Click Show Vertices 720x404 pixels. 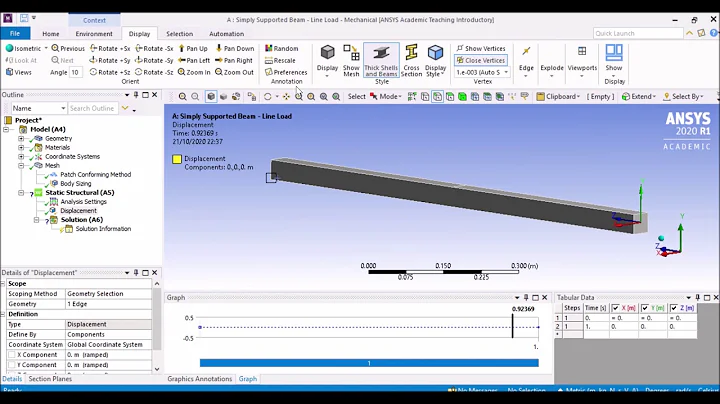coord(481,48)
